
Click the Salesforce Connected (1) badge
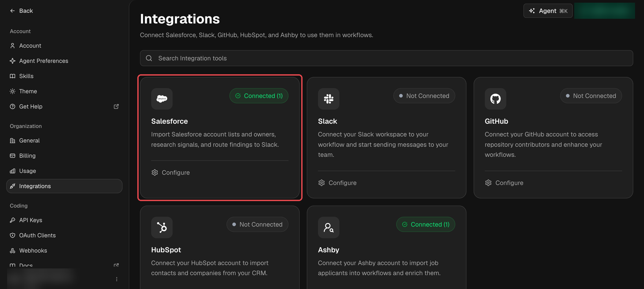tap(259, 96)
